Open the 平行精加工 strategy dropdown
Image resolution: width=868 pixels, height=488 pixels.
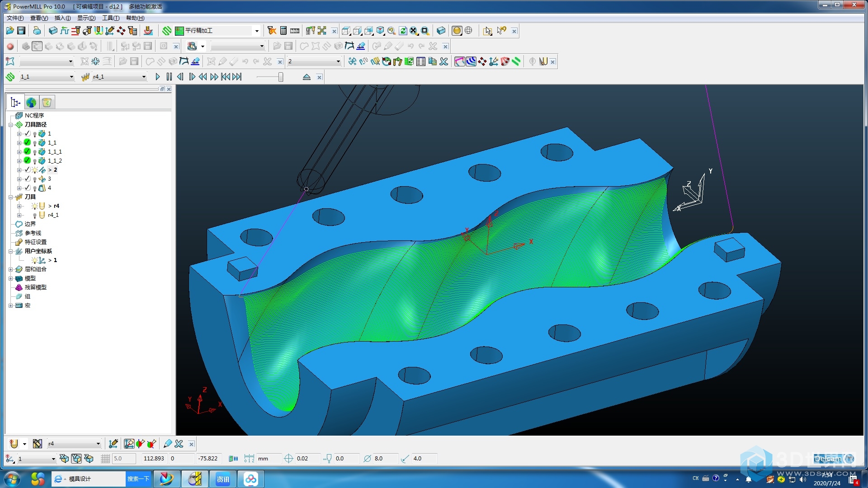click(257, 31)
